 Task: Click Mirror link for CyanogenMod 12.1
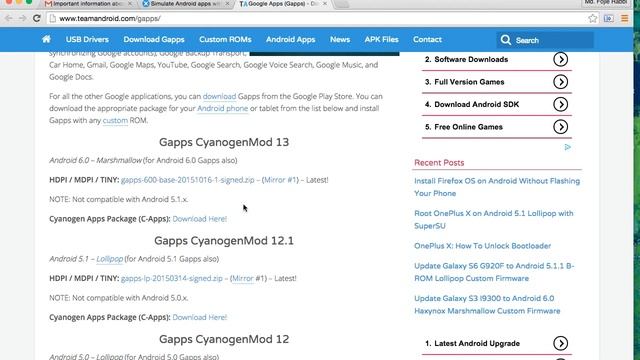point(243,278)
